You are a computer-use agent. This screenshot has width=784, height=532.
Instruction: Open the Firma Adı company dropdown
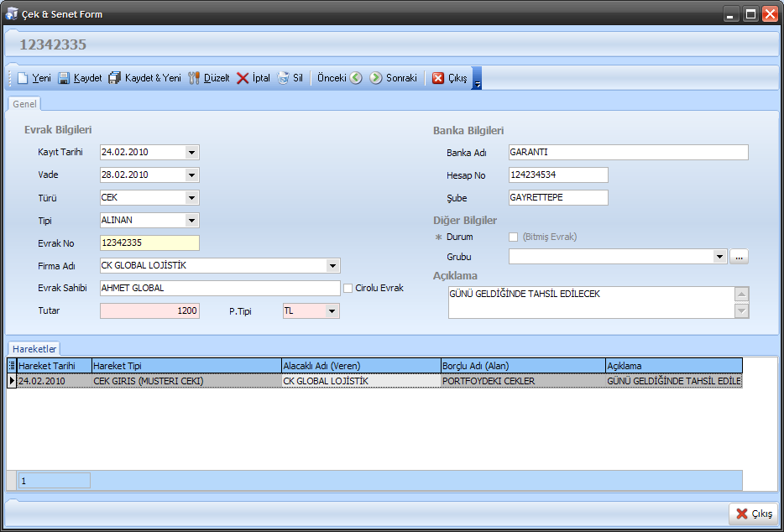pos(332,266)
